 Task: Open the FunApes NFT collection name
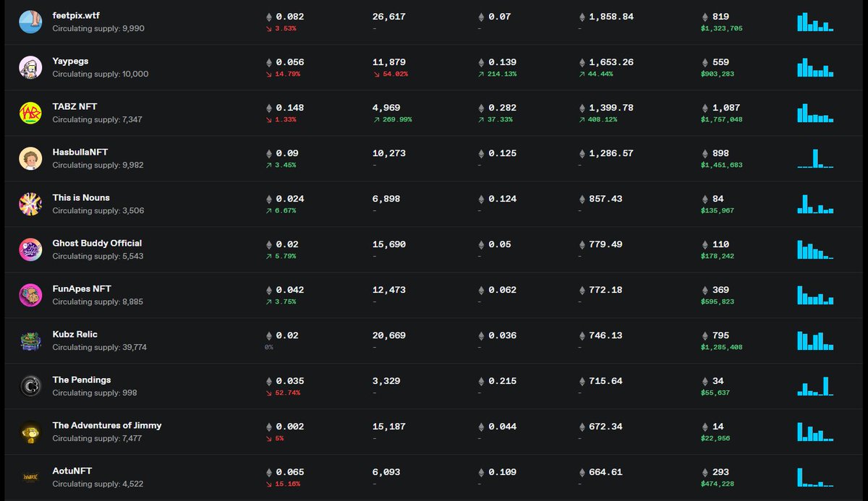[82, 289]
